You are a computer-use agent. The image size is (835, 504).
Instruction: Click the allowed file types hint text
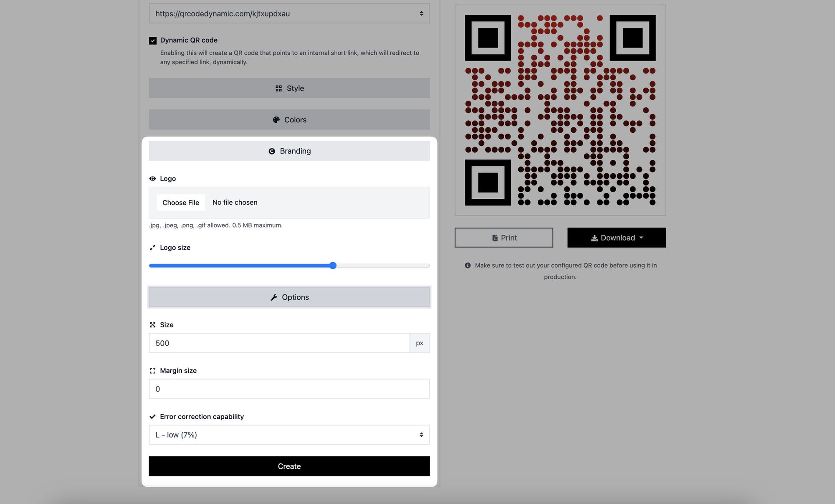click(x=216, y=225)
